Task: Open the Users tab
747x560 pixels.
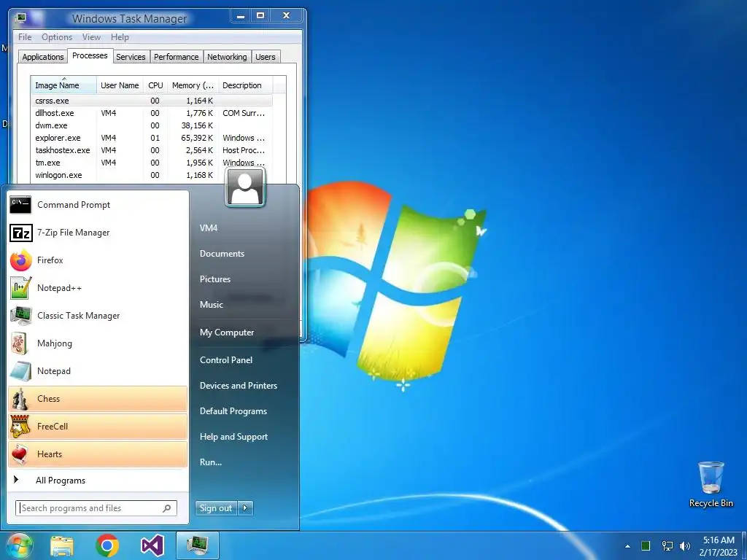Action: [266, 57]
